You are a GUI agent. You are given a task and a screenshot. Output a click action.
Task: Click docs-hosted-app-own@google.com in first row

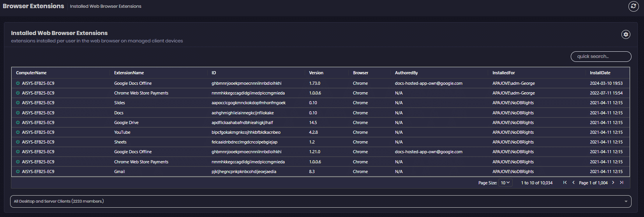point(429,84)
